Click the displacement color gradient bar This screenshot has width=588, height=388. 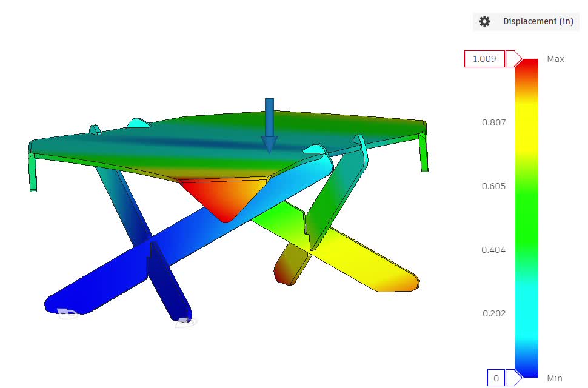[526, 218]
